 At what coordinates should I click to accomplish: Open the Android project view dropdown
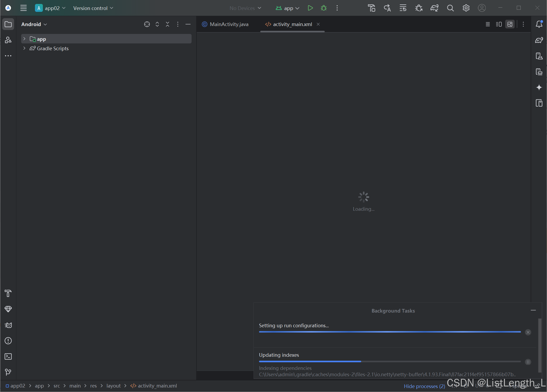(34, 24)
